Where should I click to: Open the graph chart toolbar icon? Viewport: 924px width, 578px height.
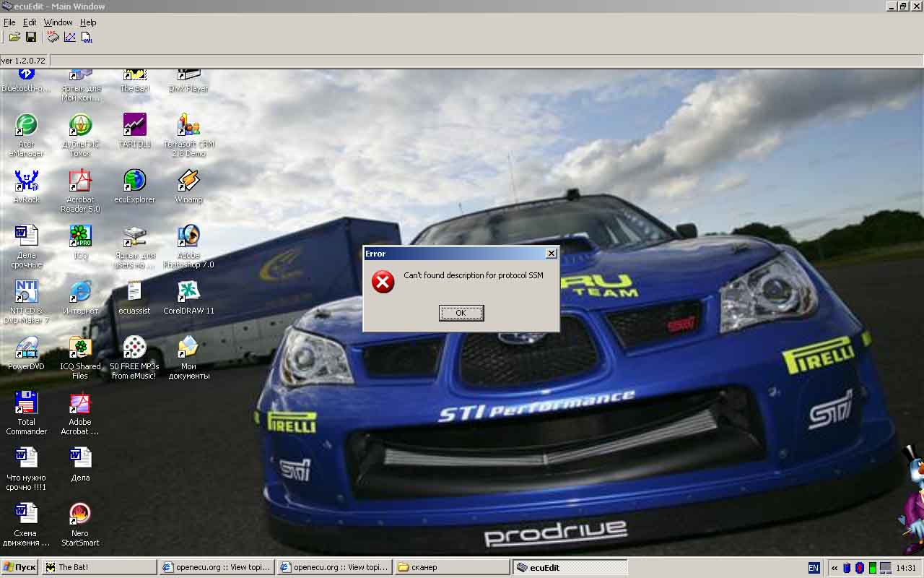(x=70, y=37)
